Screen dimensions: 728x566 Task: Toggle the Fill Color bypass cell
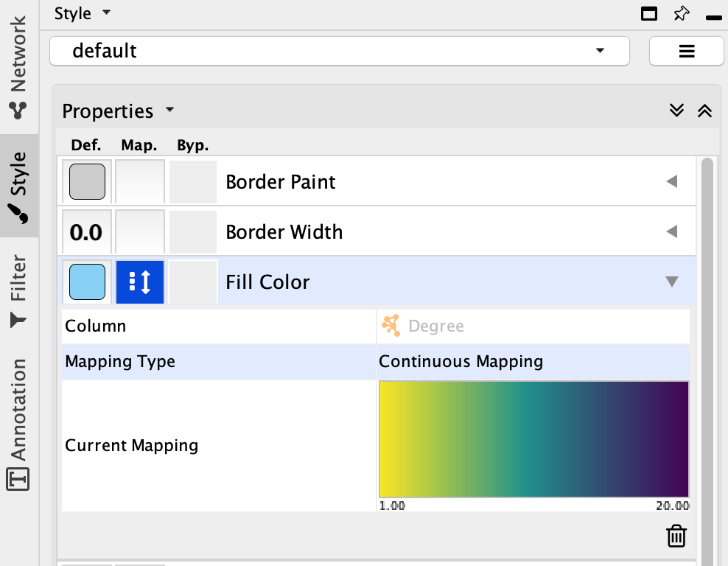pyautogui.click(x=192, y=282)
